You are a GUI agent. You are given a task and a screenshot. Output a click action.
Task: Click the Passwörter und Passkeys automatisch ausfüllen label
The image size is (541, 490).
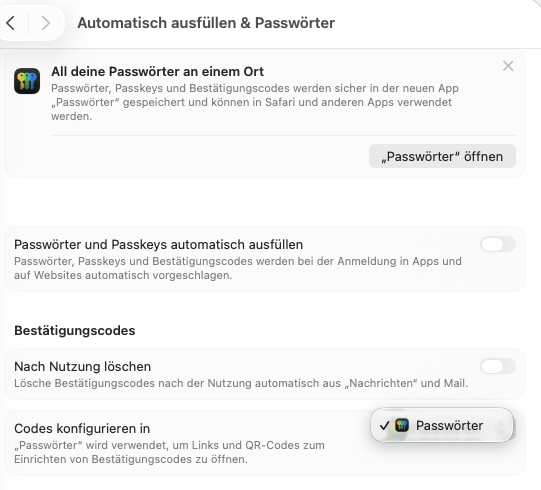(158, 245)
